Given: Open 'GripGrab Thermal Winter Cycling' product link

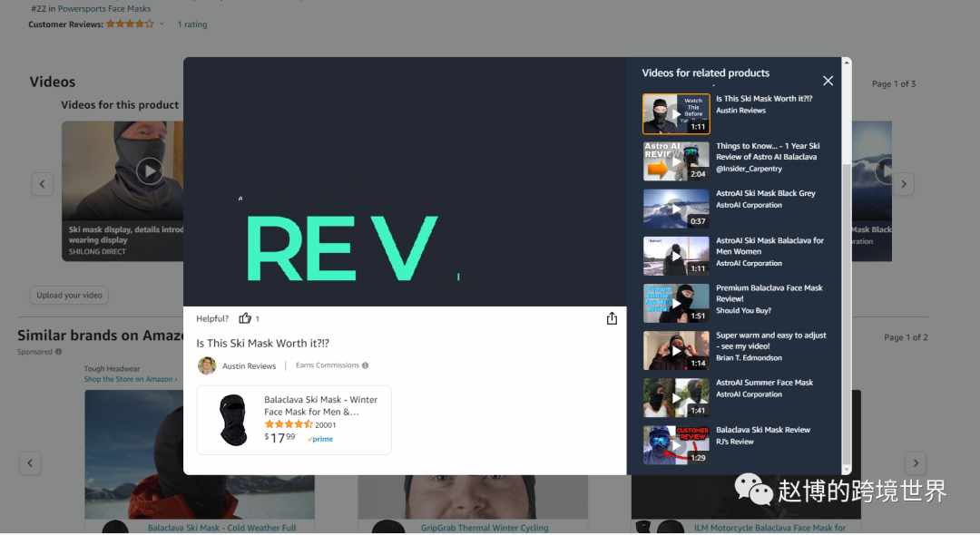Looking at the screenshot, I should pos(485,528).
